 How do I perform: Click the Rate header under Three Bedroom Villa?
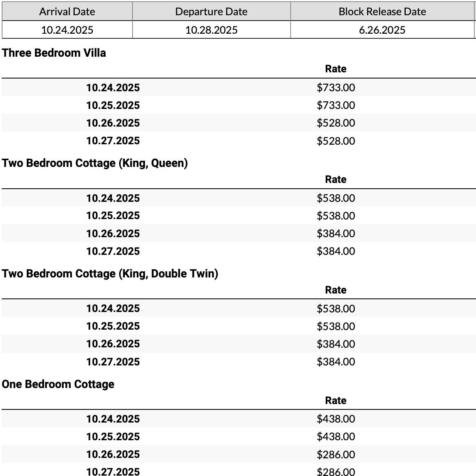click(336, 69)
